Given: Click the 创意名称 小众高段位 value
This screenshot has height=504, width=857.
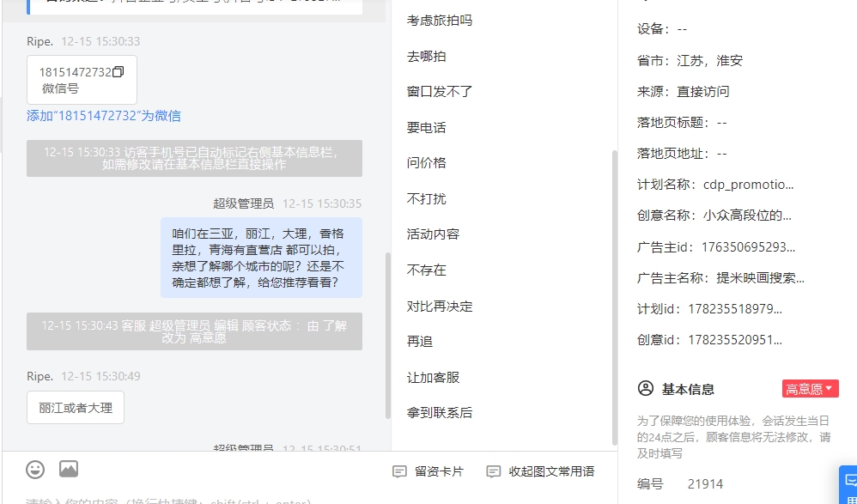Looking at the screenshot, I should [747, 216].
